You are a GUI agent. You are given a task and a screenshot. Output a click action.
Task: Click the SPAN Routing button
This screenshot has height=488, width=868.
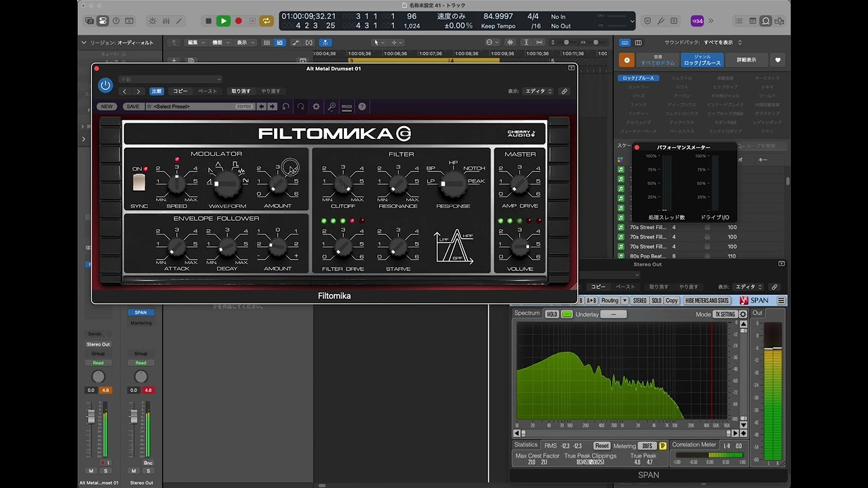[610, 300]
